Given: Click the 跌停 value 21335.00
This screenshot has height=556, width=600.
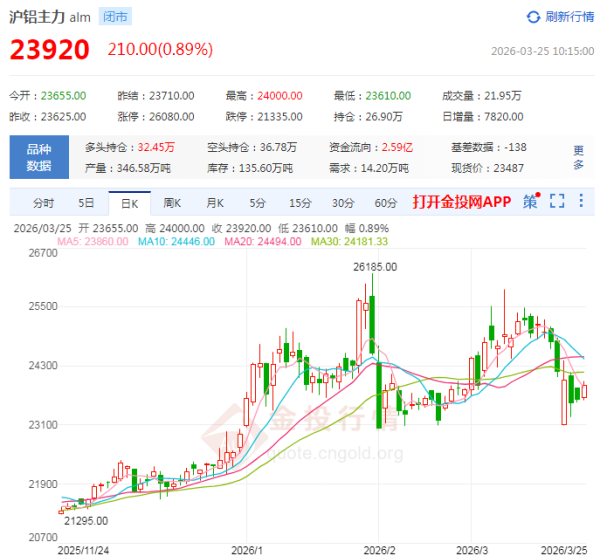Looking at the screenshot, I should click(x=280, y=117).
